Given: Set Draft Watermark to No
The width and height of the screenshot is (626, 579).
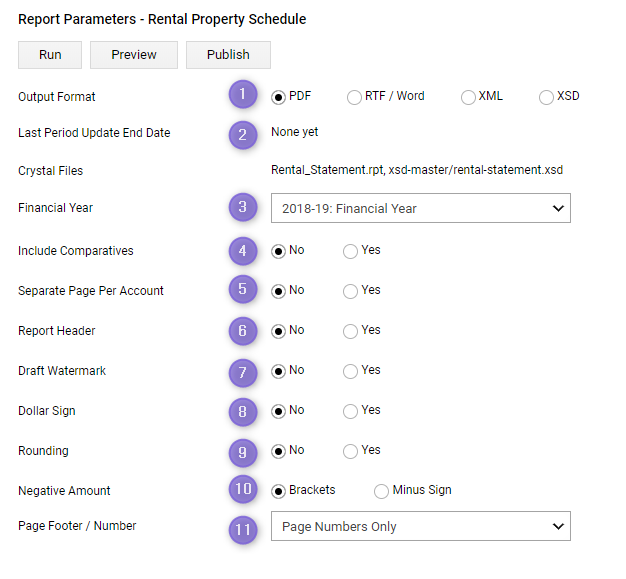Looking at the screenshot, I should click(278, 371).
